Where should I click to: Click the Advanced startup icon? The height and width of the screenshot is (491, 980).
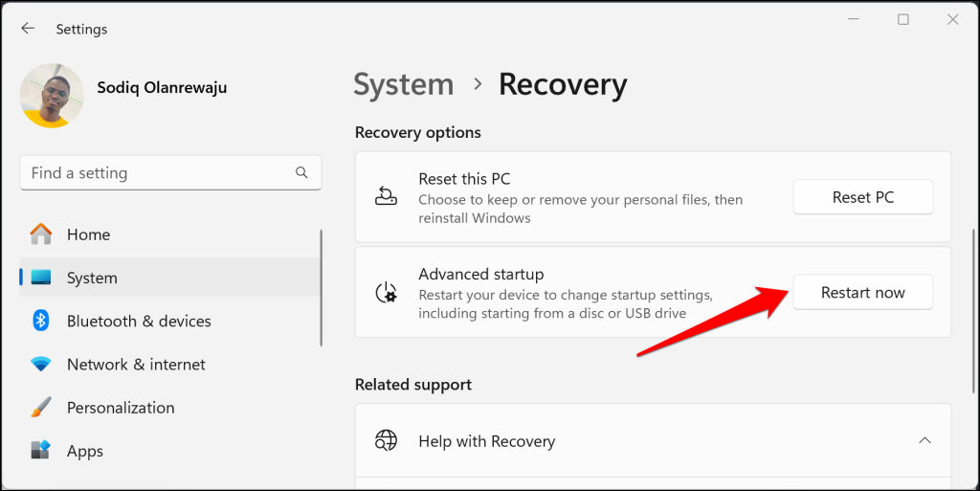point(386,292)
